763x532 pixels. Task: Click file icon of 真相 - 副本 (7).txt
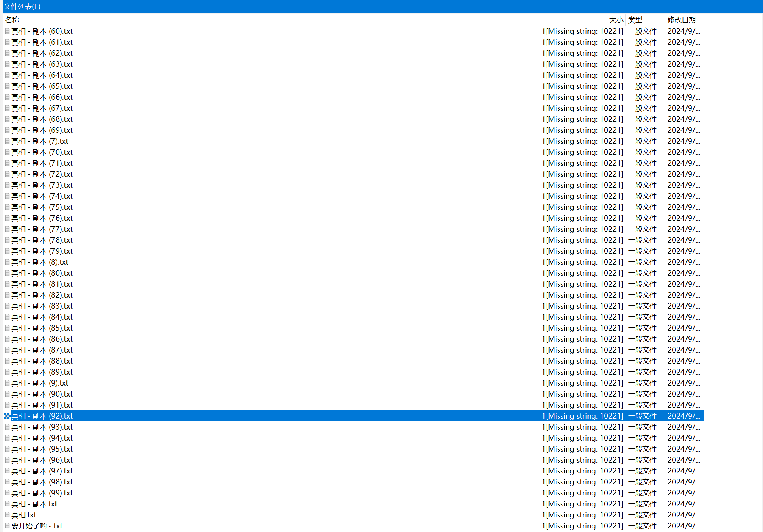[x=7, y=141]
